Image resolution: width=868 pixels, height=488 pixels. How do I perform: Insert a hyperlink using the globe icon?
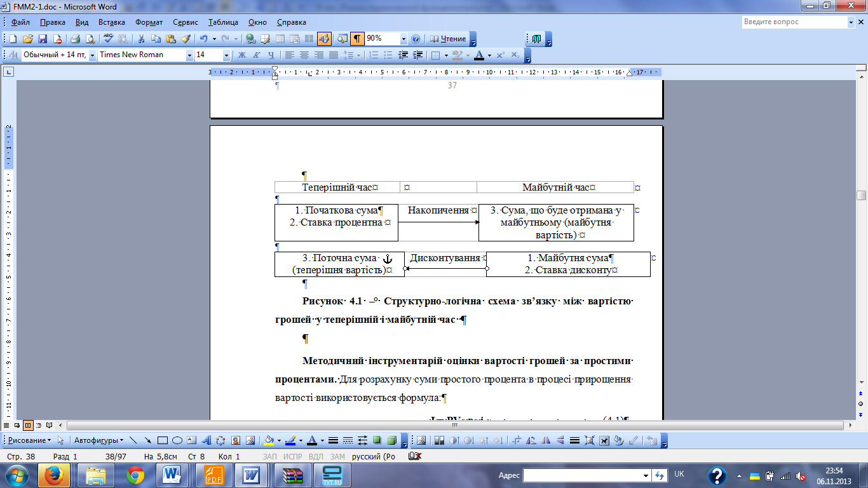(251, 39)
